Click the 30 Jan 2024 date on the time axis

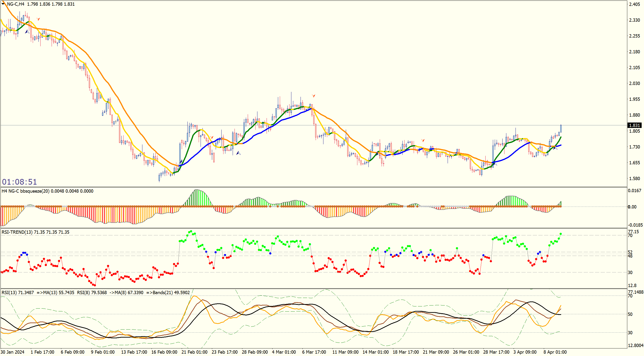click(12, 352)
